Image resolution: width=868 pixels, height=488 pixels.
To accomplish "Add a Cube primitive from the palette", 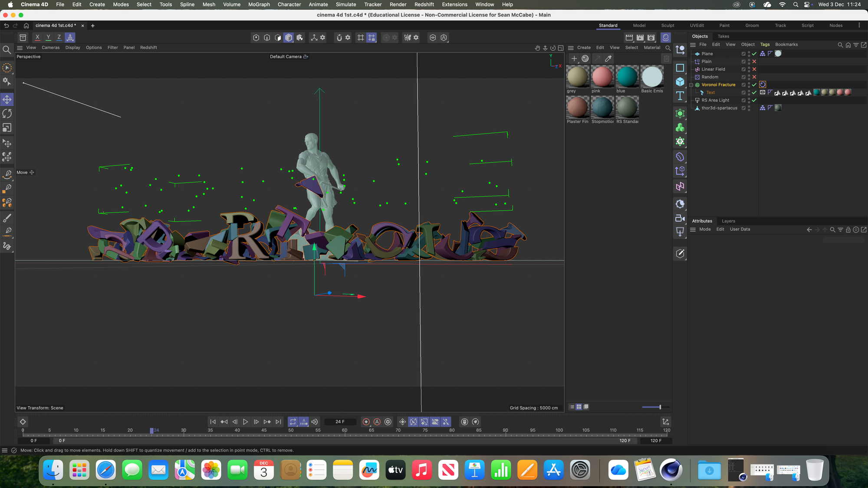I will tap(680, 82).
